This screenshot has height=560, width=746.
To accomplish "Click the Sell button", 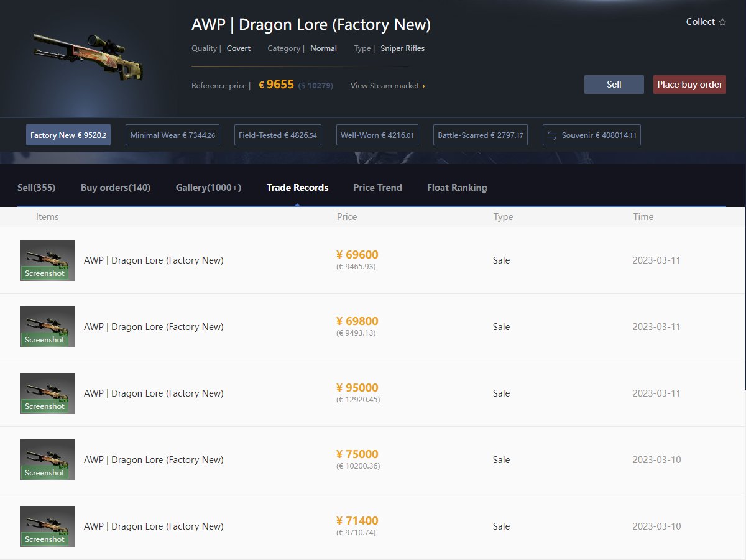I will [614, 85].
